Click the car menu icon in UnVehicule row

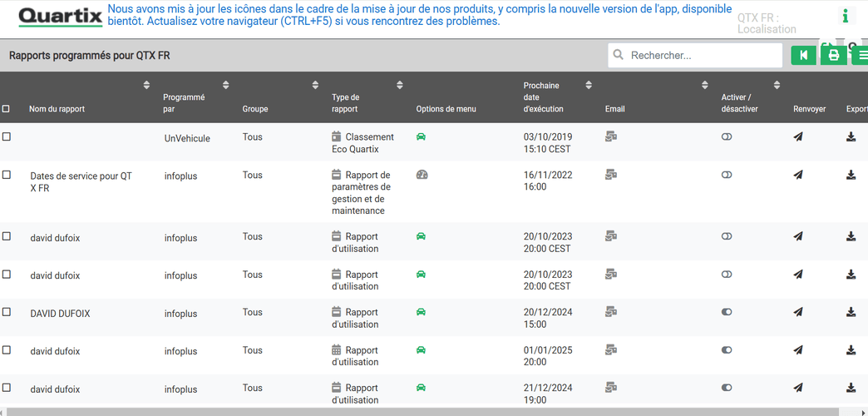[x=421, y=136]
